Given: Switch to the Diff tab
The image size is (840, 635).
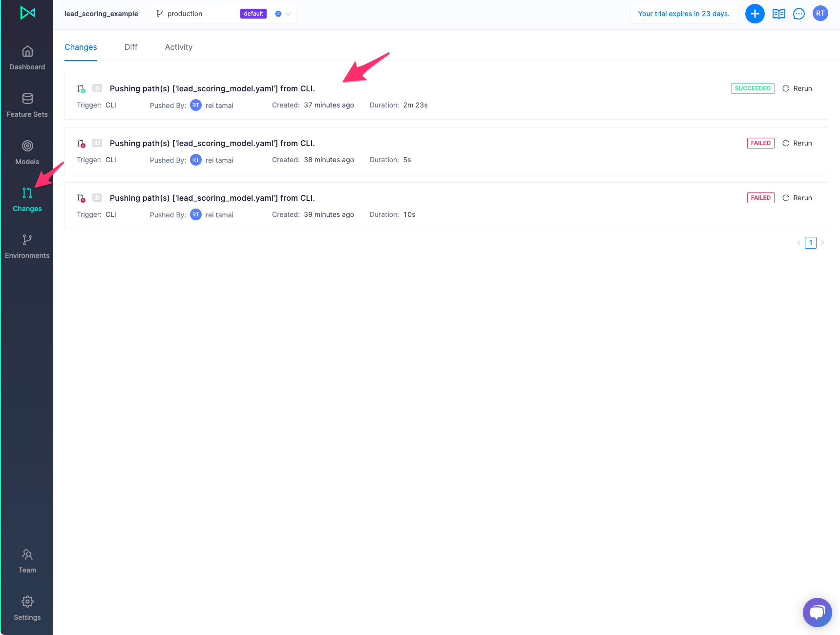Looking at the screenshot, I should 131,47.
